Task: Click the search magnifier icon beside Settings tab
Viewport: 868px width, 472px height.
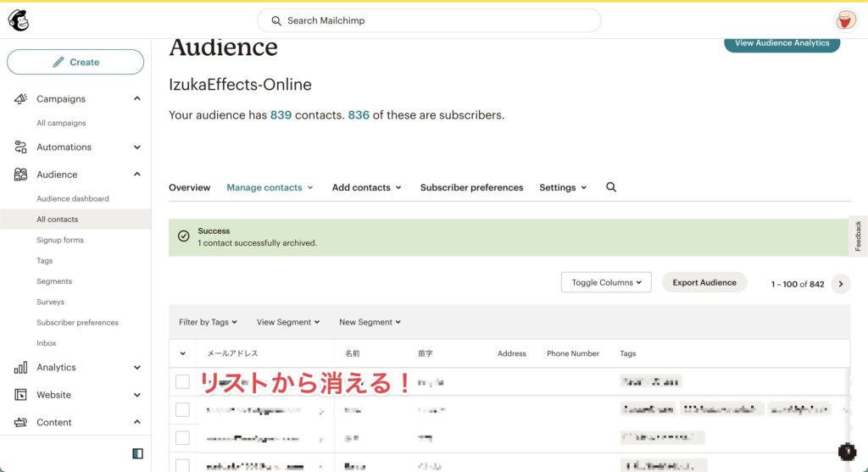Action: (610, 187)
